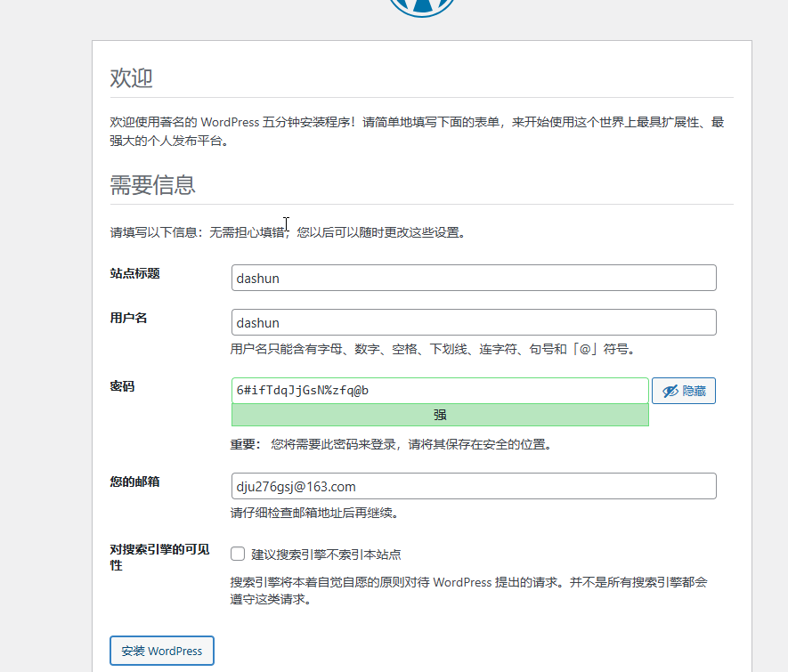This screenshot has height=672, width=788.
Task: Click the 请填写以下信息 instruction text
Action: (288, 232)
